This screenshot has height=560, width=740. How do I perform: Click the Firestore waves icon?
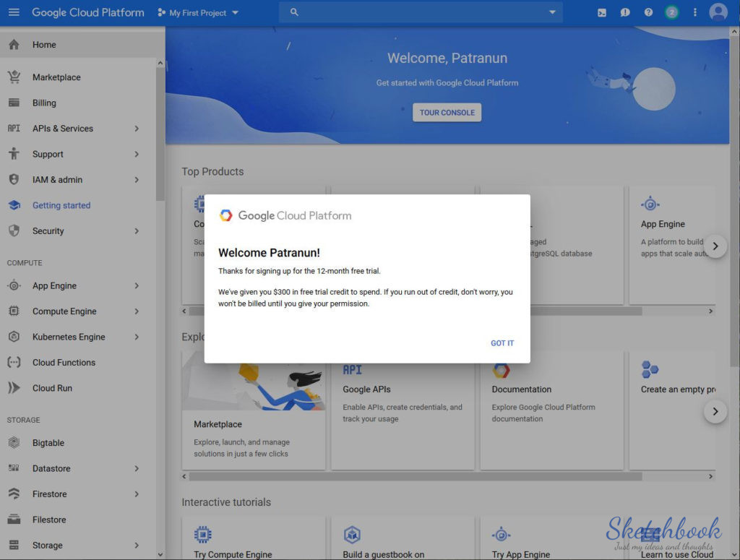14,494
